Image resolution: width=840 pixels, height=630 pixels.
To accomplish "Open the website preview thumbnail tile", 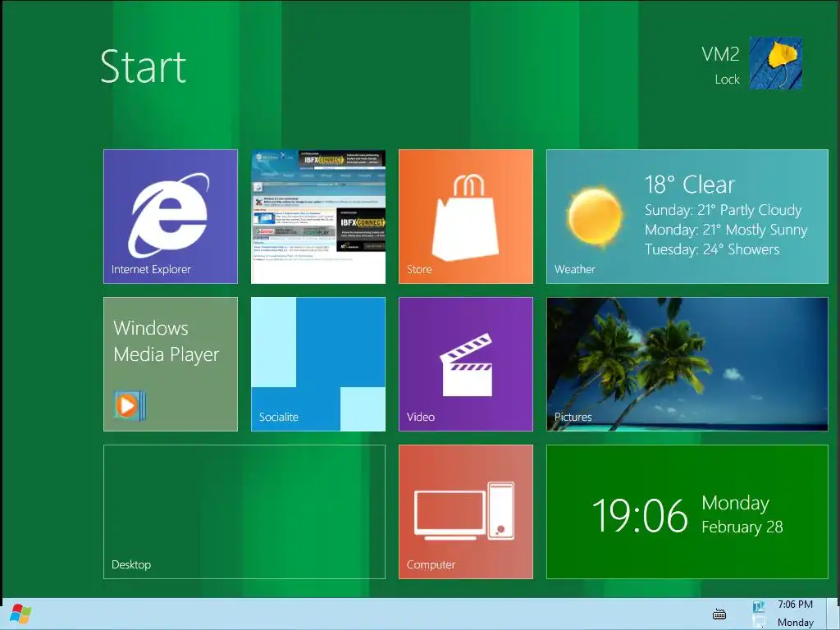I will pos(318,217).
